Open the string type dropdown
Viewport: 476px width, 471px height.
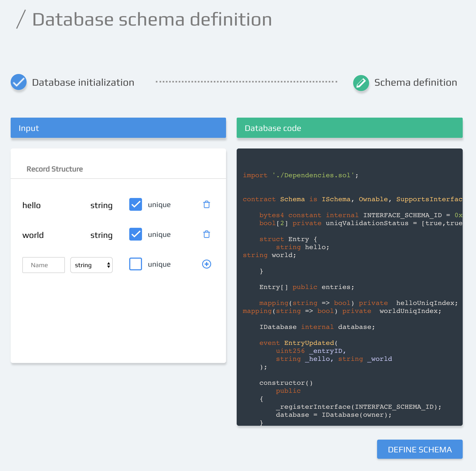pyautogui.click(x=91, y=265)
